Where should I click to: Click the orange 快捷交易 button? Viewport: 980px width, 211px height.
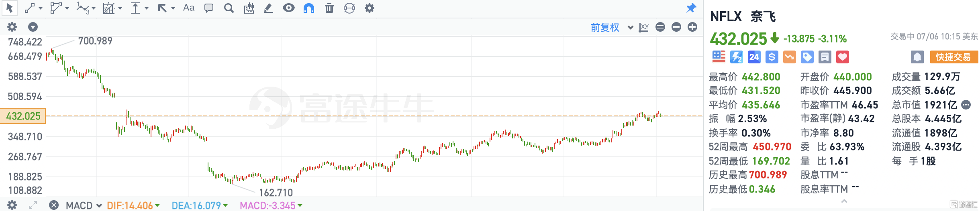(x=953, y=57)
